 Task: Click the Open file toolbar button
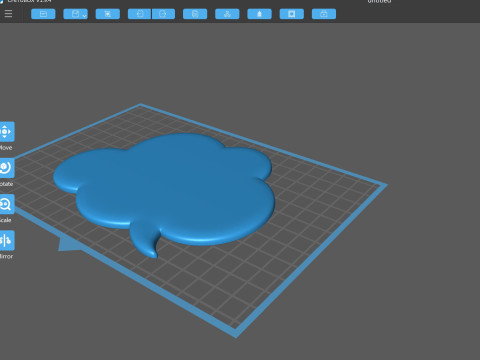pos(43,14)
